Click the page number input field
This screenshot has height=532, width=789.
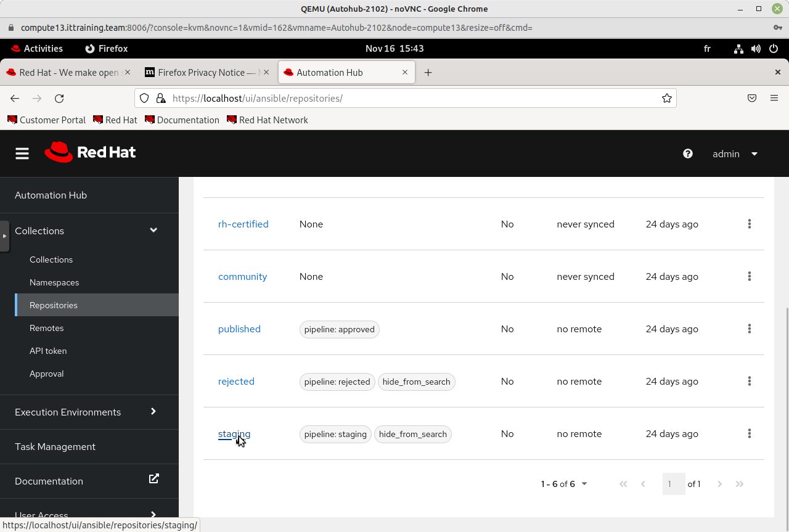674,484
